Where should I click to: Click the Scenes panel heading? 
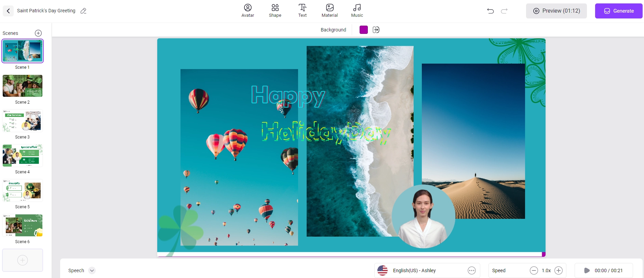point(10,33)
